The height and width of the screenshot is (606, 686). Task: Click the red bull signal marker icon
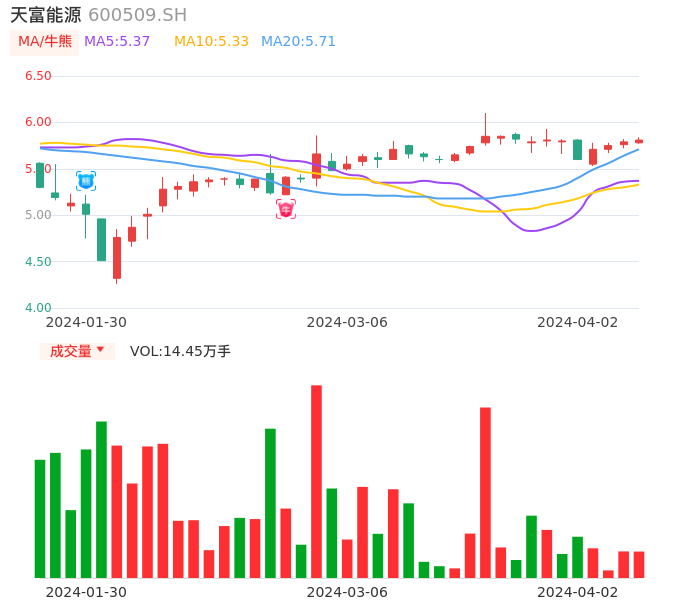(286, 209)
